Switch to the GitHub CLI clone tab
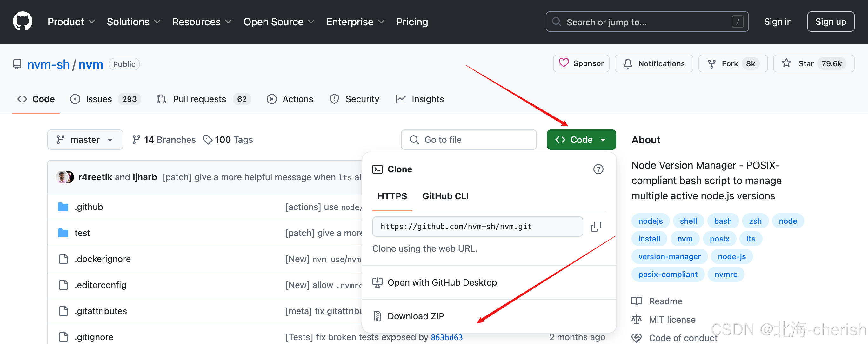This screenshot has height=344, width=868. pos(445,196)
